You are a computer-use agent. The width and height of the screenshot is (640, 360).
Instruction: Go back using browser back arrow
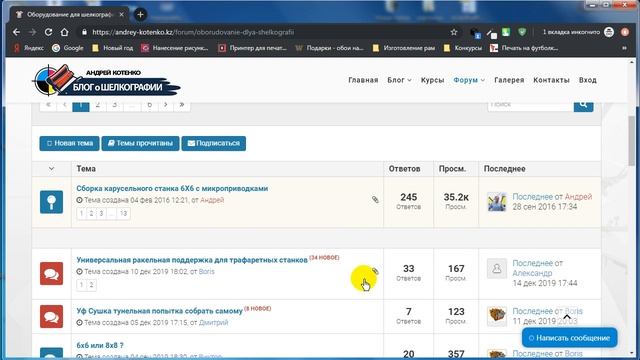(x=16, y=32)
